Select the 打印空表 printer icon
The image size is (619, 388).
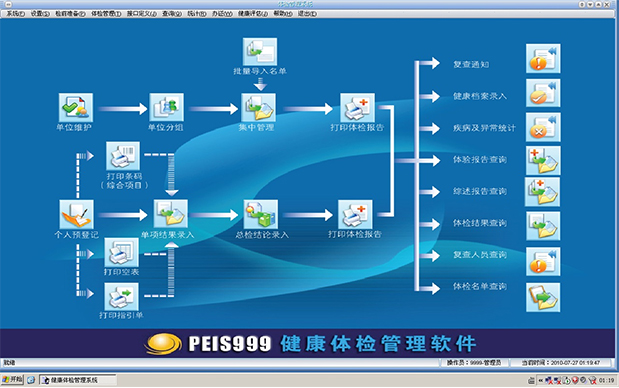(121, 252)
